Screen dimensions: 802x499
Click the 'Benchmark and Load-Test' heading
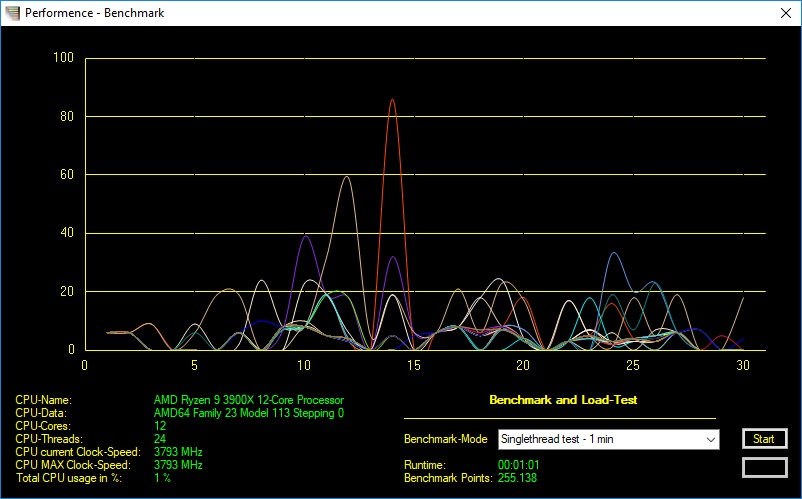[x=563, y=400]
